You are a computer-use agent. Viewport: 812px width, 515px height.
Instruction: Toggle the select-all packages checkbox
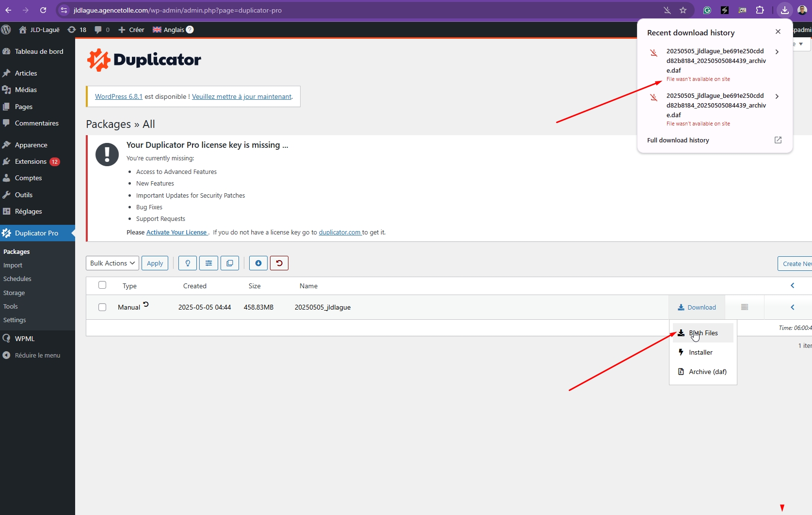click(102, 285)
